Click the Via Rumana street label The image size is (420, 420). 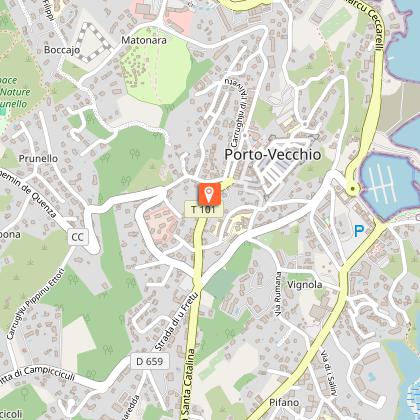[x=278, y=294]
